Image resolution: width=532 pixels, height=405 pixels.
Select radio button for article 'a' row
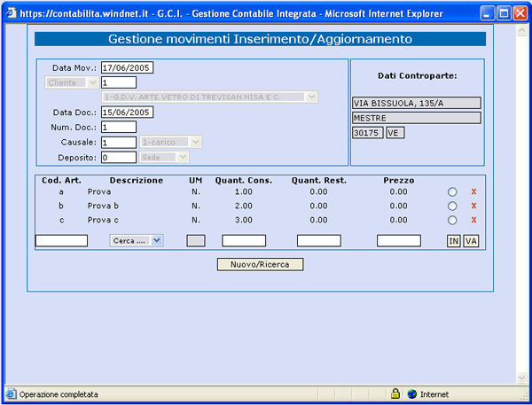pos(452,192)
